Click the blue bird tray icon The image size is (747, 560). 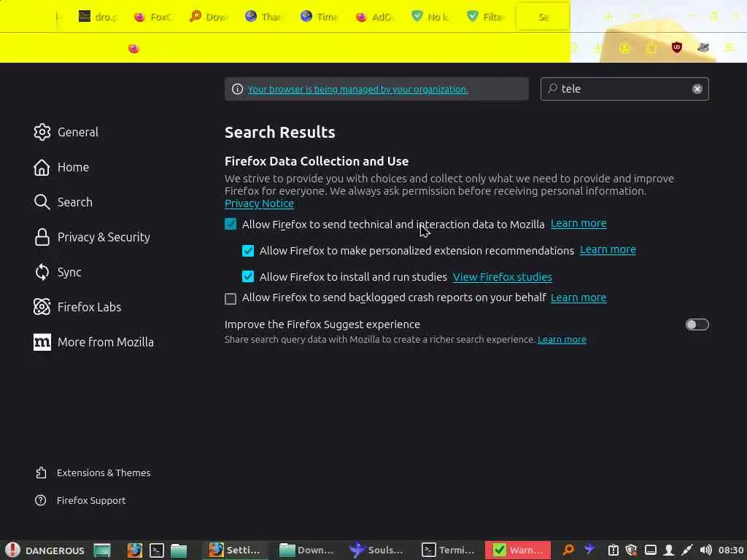tap(589, 549)
